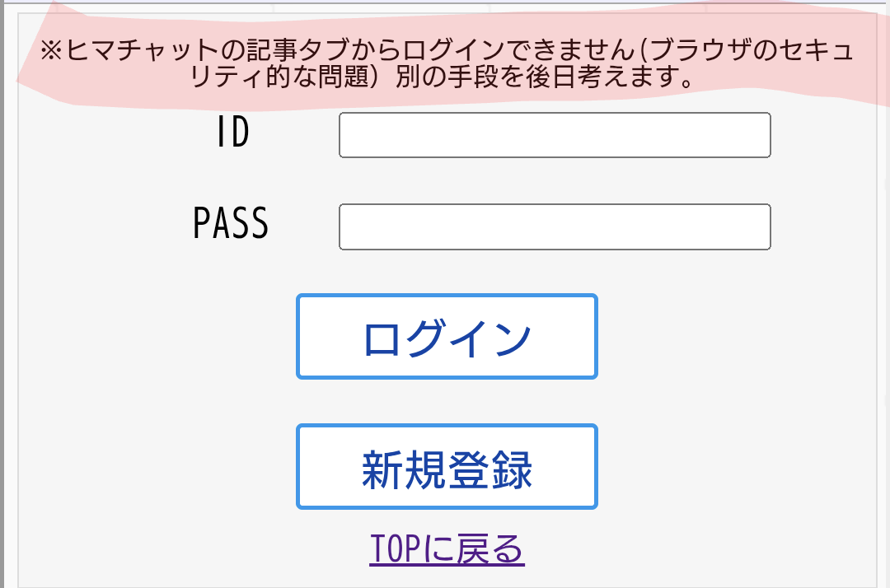Viewport: 890px width, 588px height.
Task: Follow the underlined TOPに戻る text
Action: (447, 549)
